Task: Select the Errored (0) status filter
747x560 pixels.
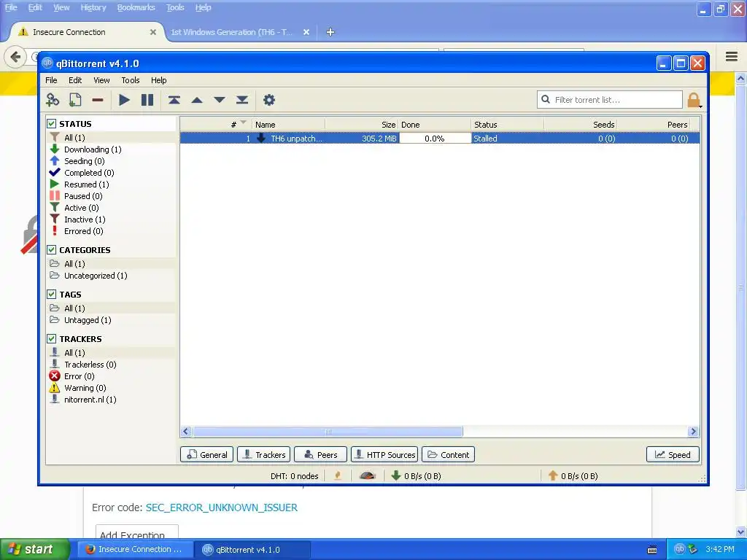Action: pyautogui.click(x=83, y=231)
